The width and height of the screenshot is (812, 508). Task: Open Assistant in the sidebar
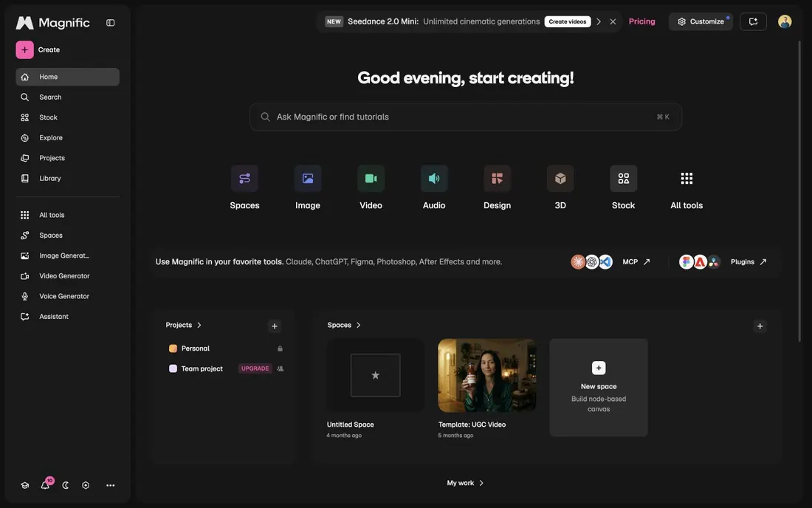[67, 317]
